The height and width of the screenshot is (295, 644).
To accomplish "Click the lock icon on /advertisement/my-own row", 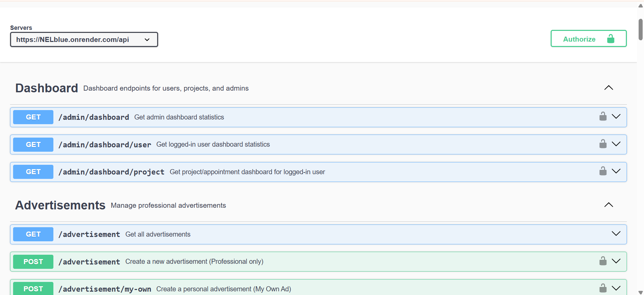I will pyautogui.click(x=603, y=288).
